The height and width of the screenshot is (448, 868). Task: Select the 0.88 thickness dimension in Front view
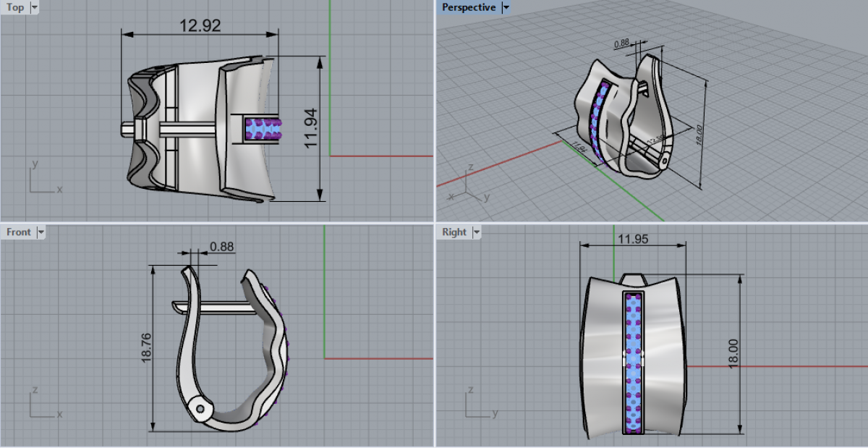[221, 247]
